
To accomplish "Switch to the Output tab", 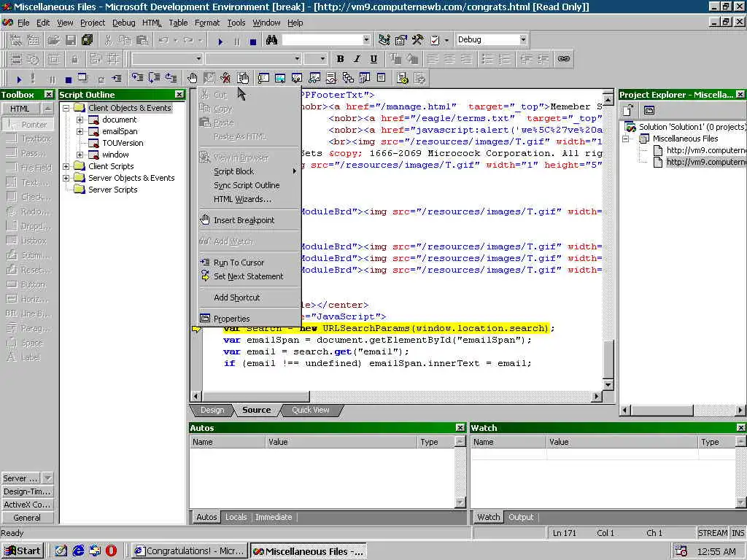I will point(521,517).
